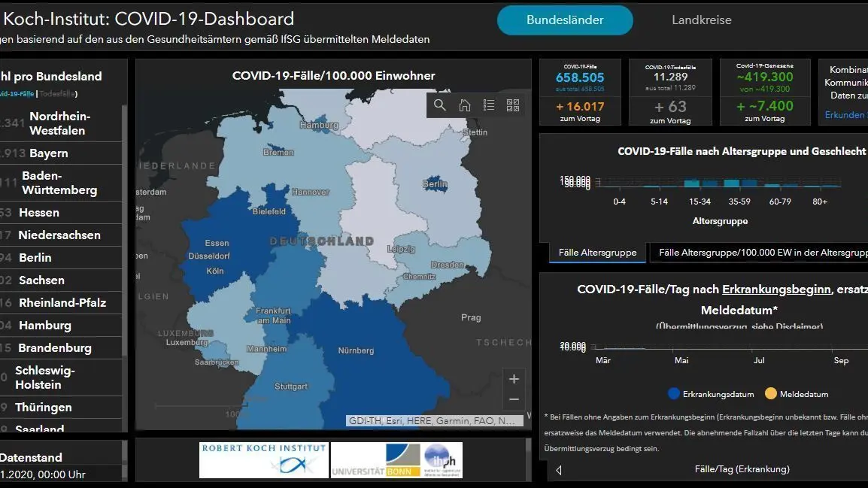Switch to the Landkreise view
Screen dimensions: 868x488
(701, 20)
